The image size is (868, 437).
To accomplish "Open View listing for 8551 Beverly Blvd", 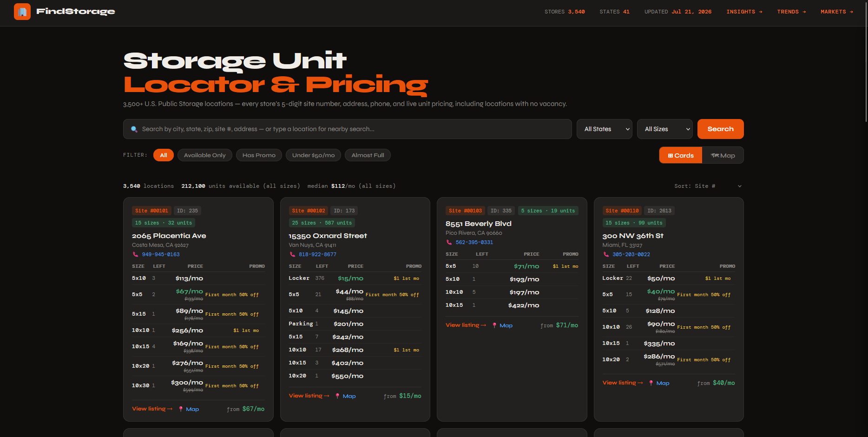I will [466, 325].
